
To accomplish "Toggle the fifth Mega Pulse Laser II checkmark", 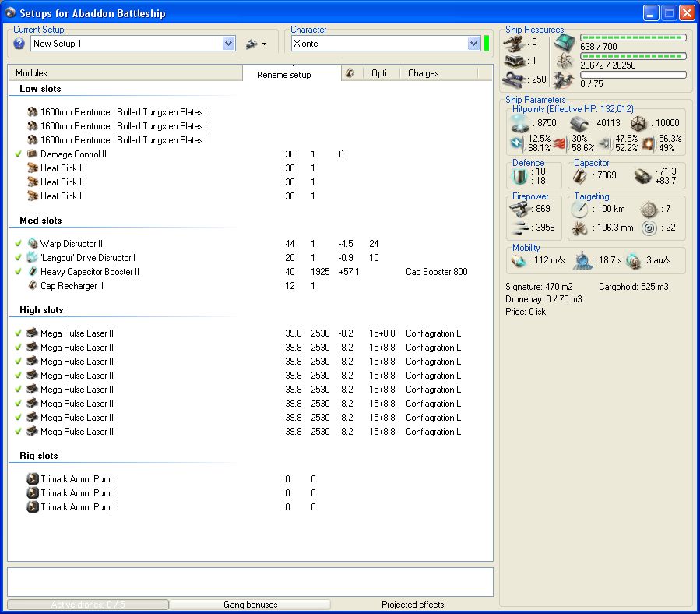I will [19, 390].
